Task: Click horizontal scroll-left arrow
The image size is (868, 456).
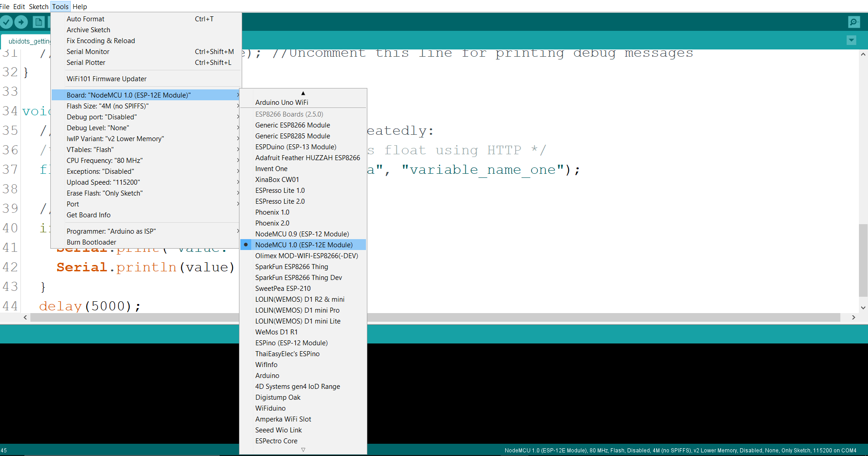Action: click(25, 317)
